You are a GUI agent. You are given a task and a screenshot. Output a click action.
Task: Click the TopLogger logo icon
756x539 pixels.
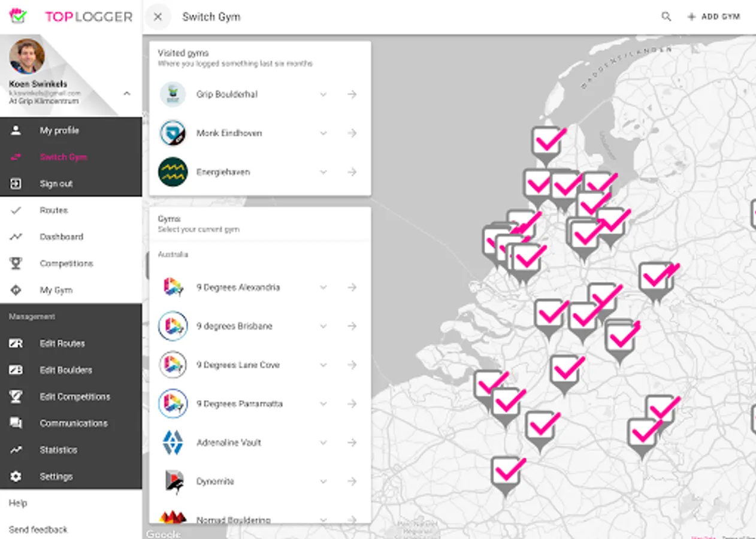tap(18, 16)
